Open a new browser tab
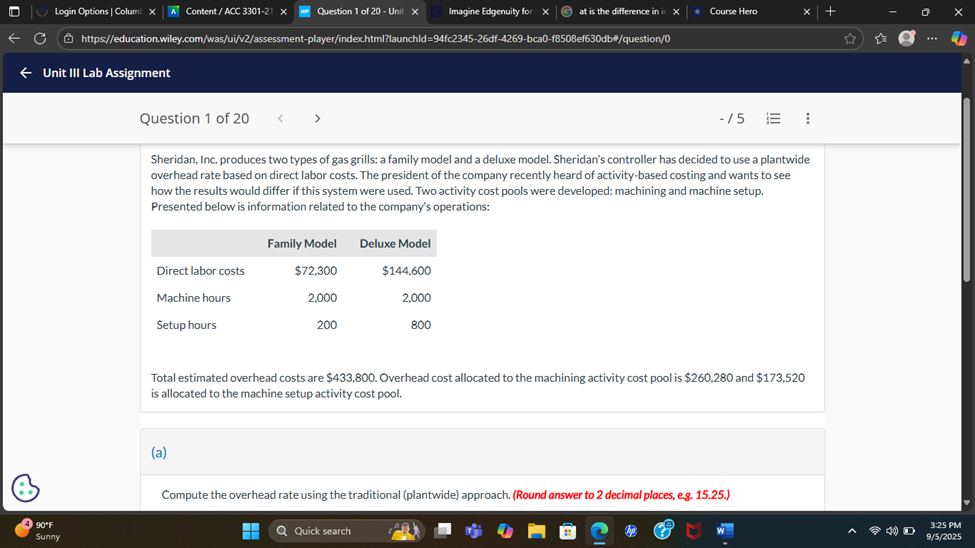975x548 pixels. pyautogui.click(x=830, y=11)
